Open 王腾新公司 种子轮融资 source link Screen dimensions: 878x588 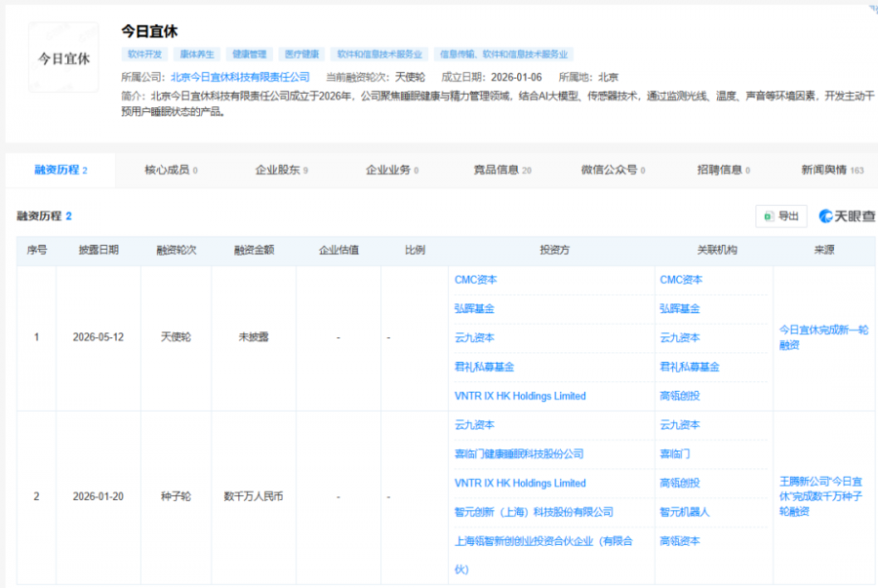point(820,496)
